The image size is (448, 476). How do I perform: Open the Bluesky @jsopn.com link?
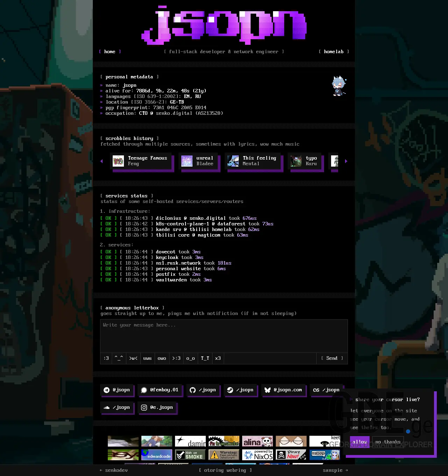click(x=283, y=390)
